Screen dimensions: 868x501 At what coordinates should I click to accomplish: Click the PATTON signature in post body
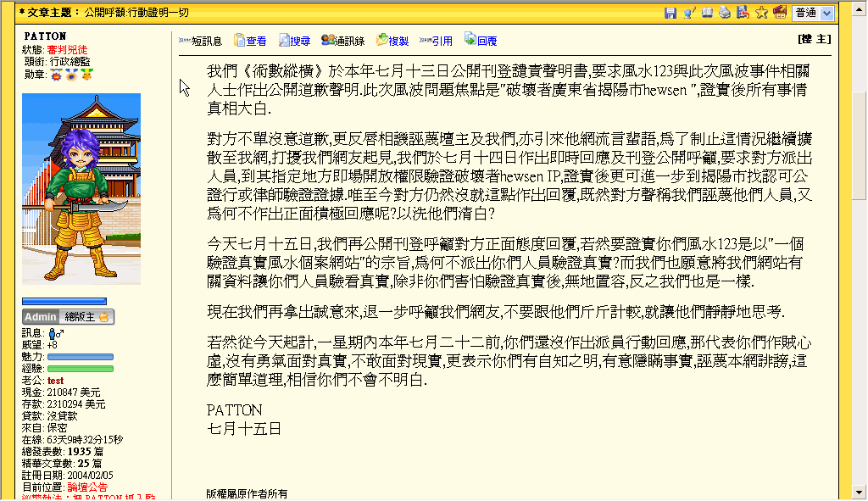pos(234,410)
